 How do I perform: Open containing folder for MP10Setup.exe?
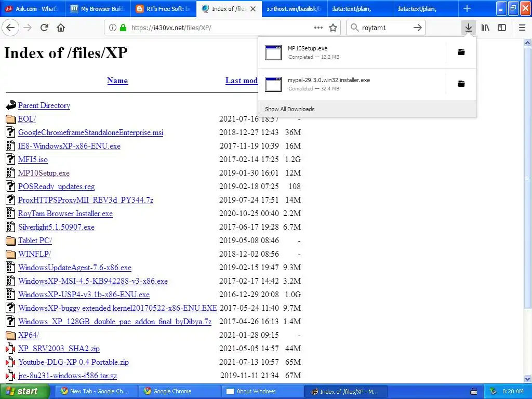tap(461, 52)
